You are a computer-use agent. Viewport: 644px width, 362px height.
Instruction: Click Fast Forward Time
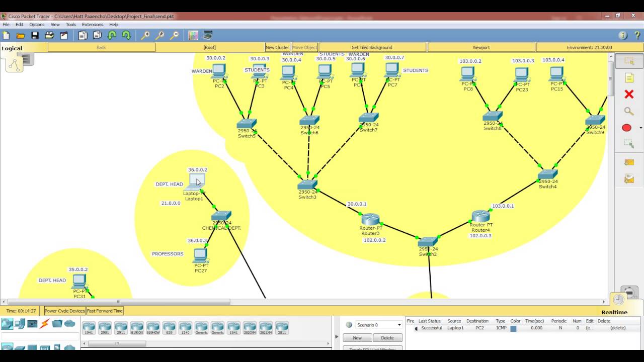pyautogui.click(x=105, y=311)
